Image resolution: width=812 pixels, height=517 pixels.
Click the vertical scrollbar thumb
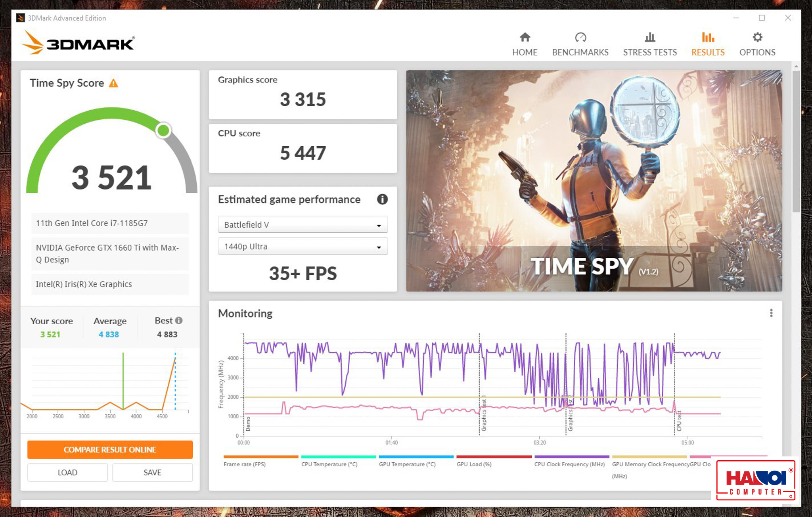(x=796, y=141)
